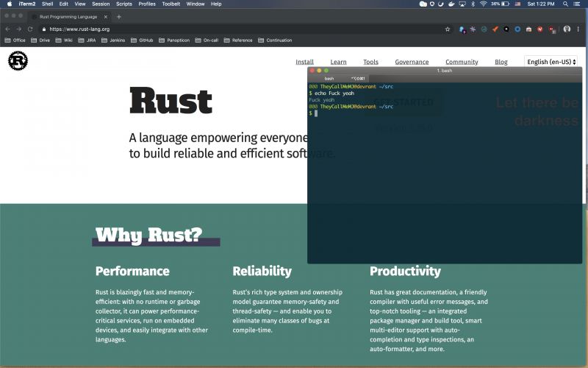Open the English (en-US) language selector

pyautogui.click(x=551, y=62)
